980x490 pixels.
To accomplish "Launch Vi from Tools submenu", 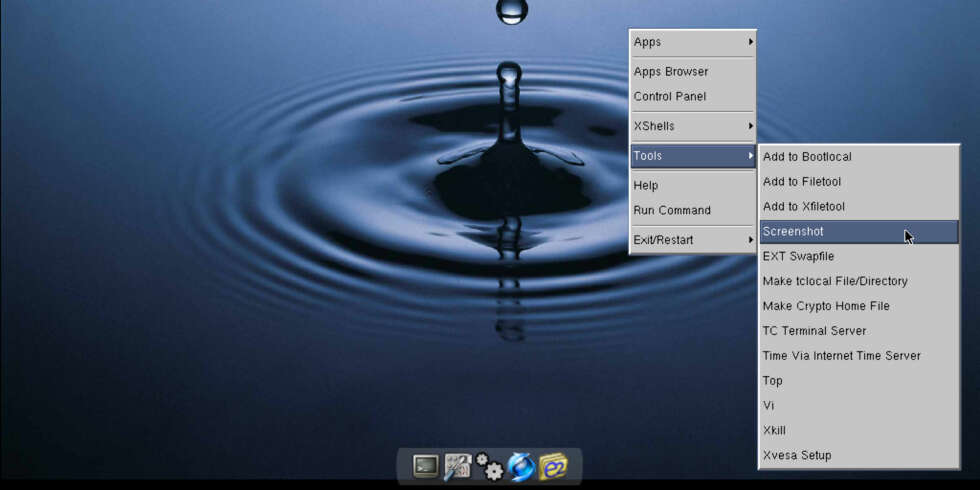I will click(x=859, y=406).
